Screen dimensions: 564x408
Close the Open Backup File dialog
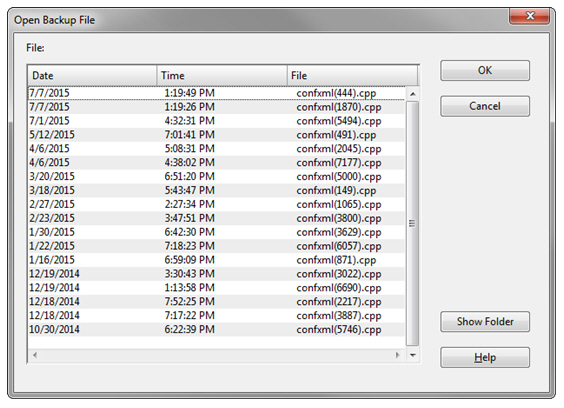tap(529, 16)
